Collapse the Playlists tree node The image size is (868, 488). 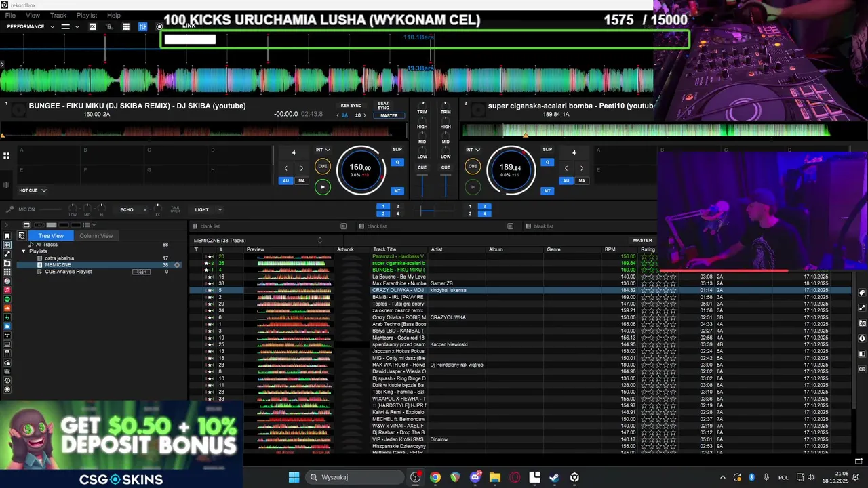(24, 251)
